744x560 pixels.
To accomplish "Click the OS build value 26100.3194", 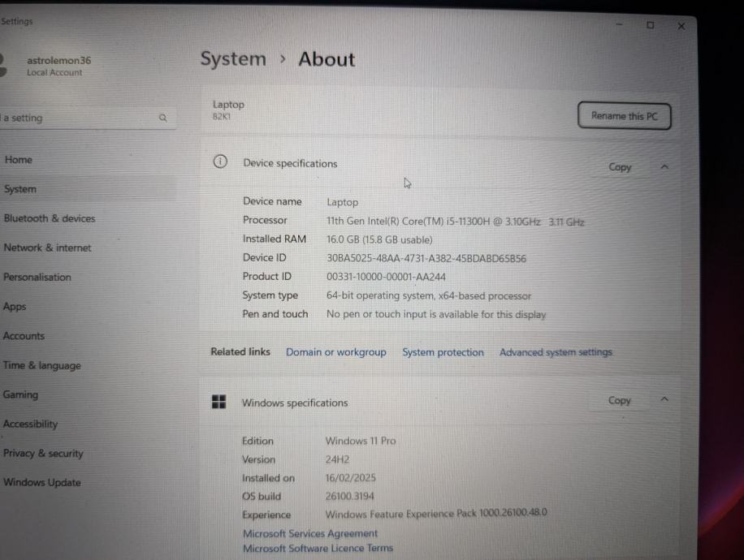I will click(x=350, y=496).
